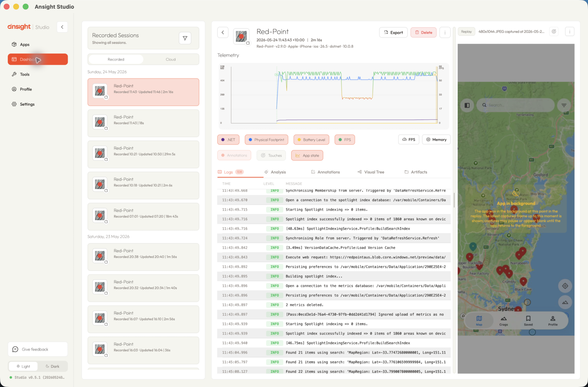Toggle the .NET telemetry series
The width and height of the screenshot is (588, 387).
pos(228,140)
